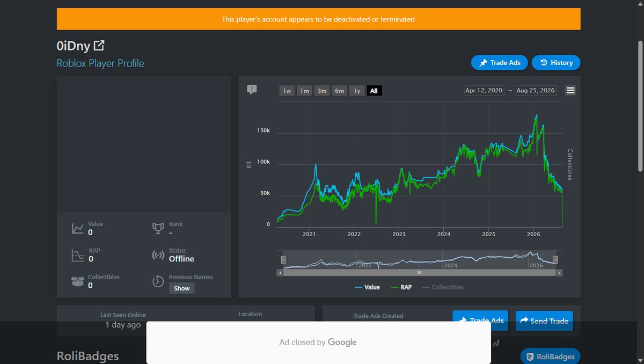Viewport: 644px width, 364px height.
Task: Click the Value line chart icon
Action: coord(78,229)
